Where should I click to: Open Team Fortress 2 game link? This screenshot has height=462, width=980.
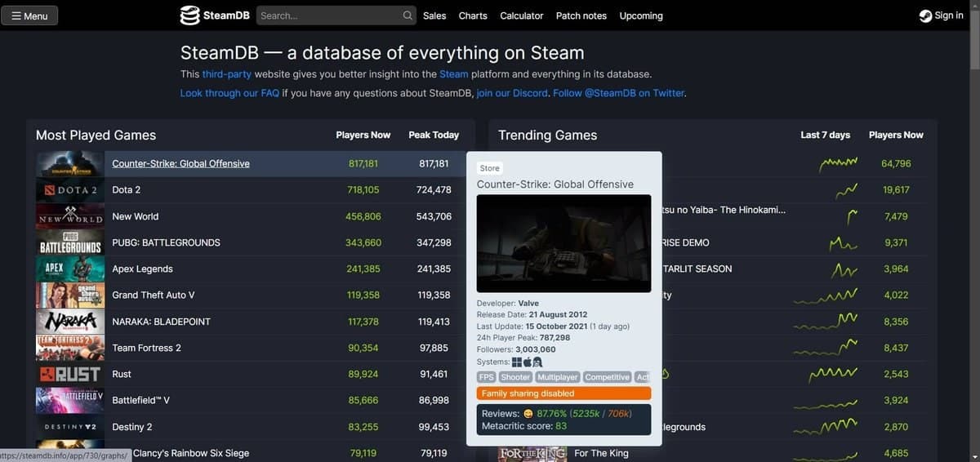pos(146,348)
